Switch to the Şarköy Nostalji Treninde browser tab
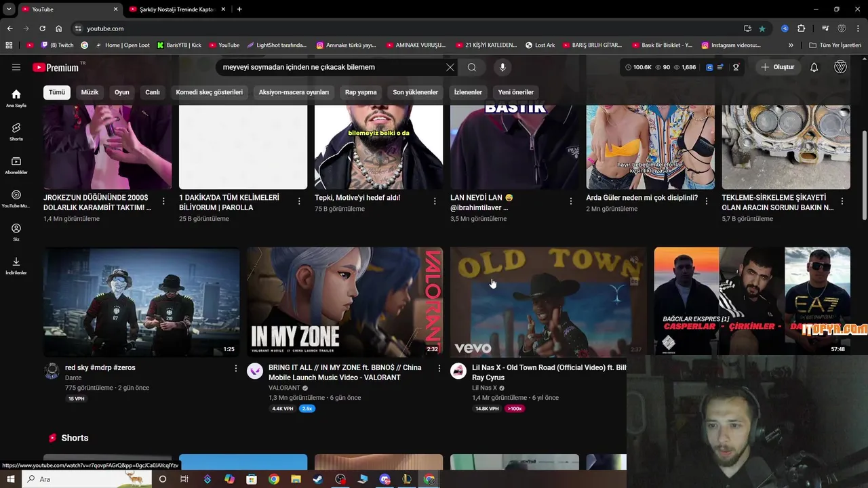The width and height of the screenshot is (868, 488). tap(176, 9)
